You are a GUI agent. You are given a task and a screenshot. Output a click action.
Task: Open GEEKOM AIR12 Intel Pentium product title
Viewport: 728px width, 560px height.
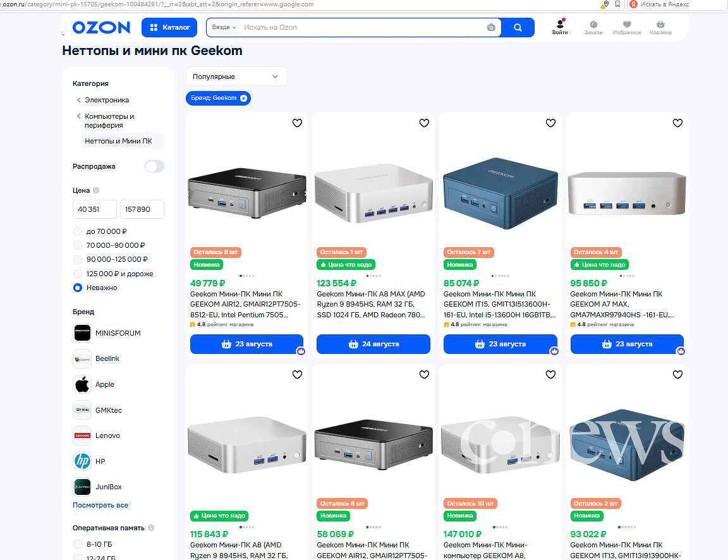point(246,304)
